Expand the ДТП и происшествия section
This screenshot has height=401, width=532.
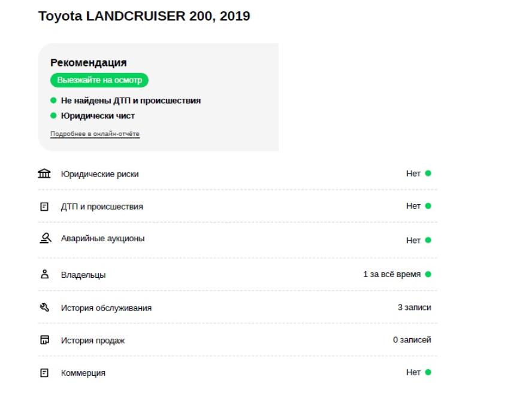tap(237, 206)
